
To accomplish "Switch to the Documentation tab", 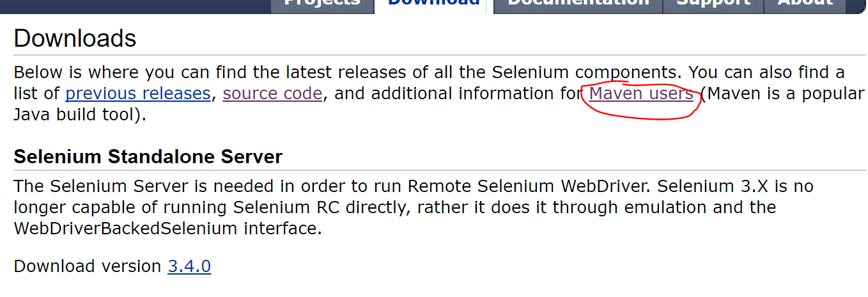I will [x=578, y=3].
